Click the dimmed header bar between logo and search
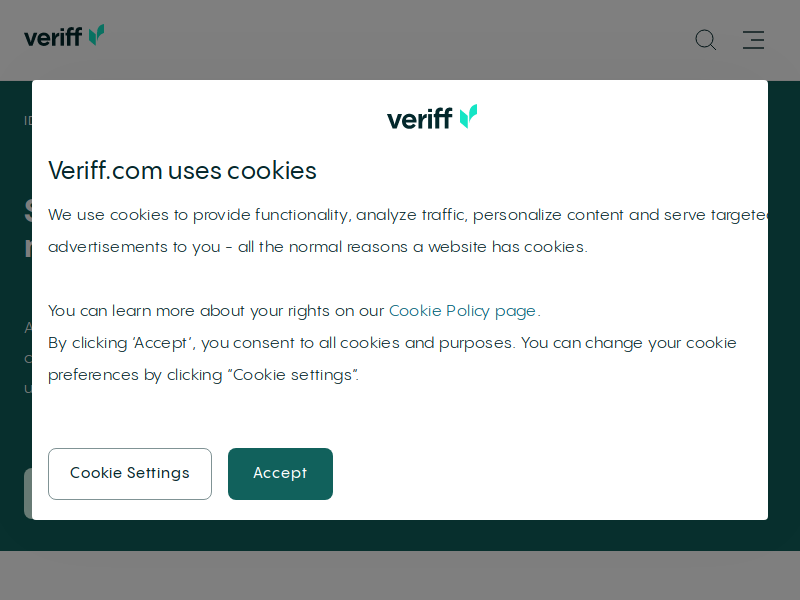 pos(398,40)
